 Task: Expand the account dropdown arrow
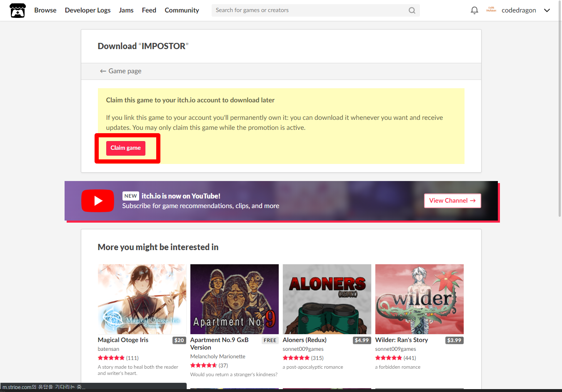point(547,10)
